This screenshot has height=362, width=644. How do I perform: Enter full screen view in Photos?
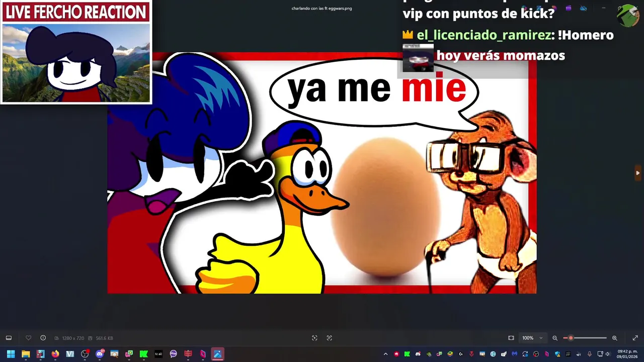(635, 338)
